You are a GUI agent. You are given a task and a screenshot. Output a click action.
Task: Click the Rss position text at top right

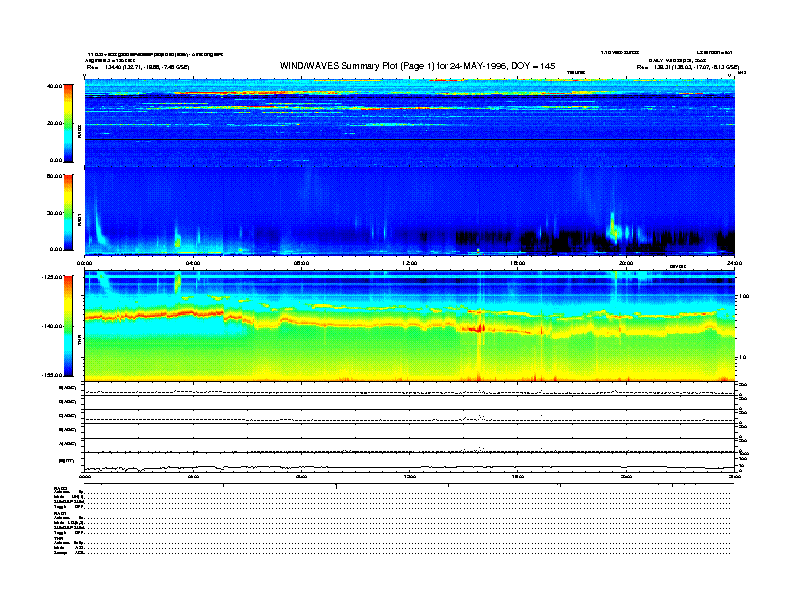point(688,67)
